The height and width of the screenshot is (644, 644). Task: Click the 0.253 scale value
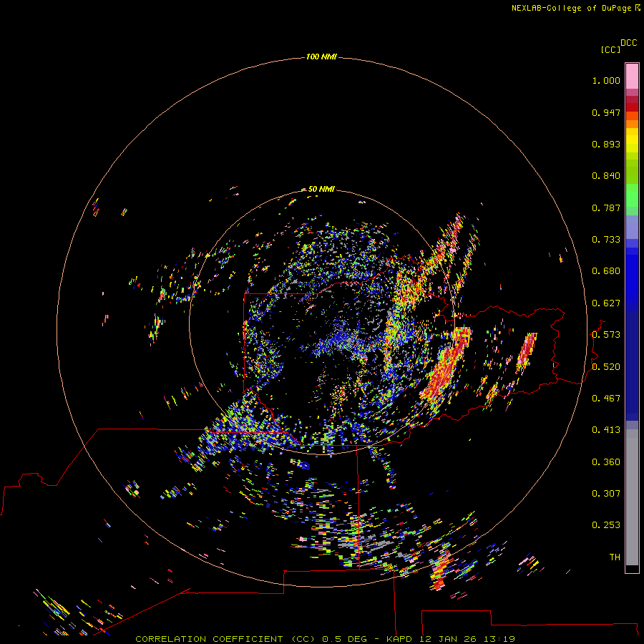click(x=606, y=525)
